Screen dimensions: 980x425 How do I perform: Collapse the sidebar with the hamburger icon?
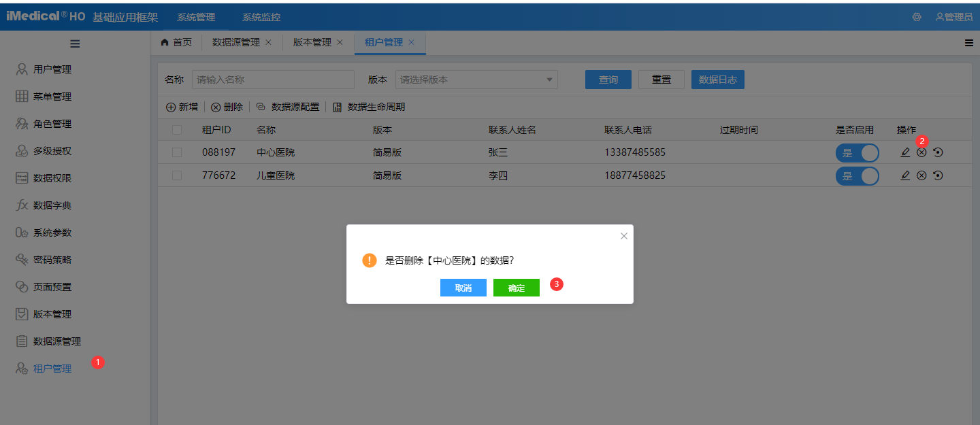(75, 44)
